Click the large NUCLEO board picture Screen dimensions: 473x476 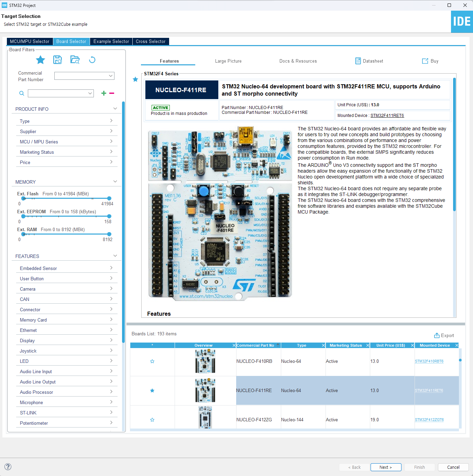click(x=220, y=213)
